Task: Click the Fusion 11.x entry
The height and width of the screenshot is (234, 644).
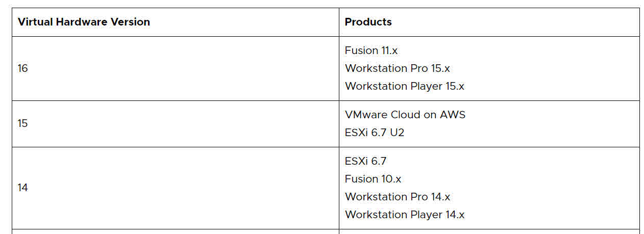Action: tap(371, 50)
